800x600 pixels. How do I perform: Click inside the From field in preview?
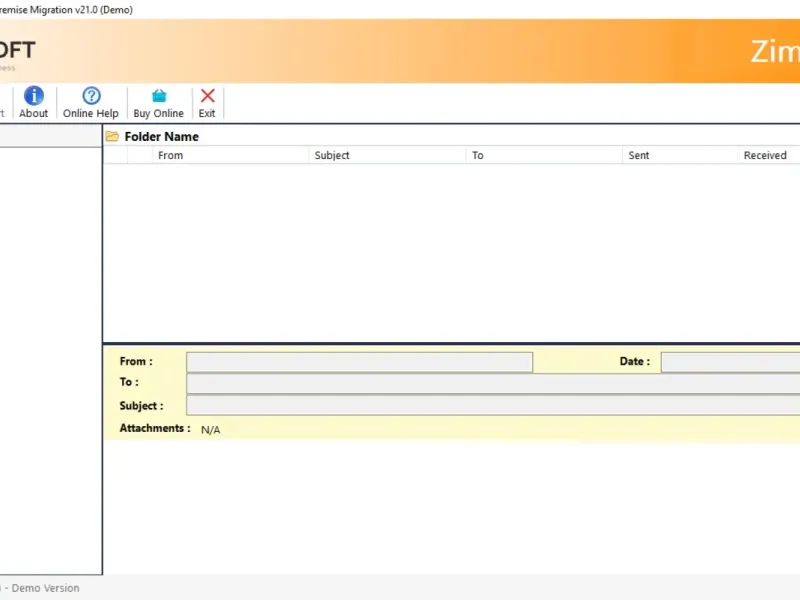pos(359,362)
